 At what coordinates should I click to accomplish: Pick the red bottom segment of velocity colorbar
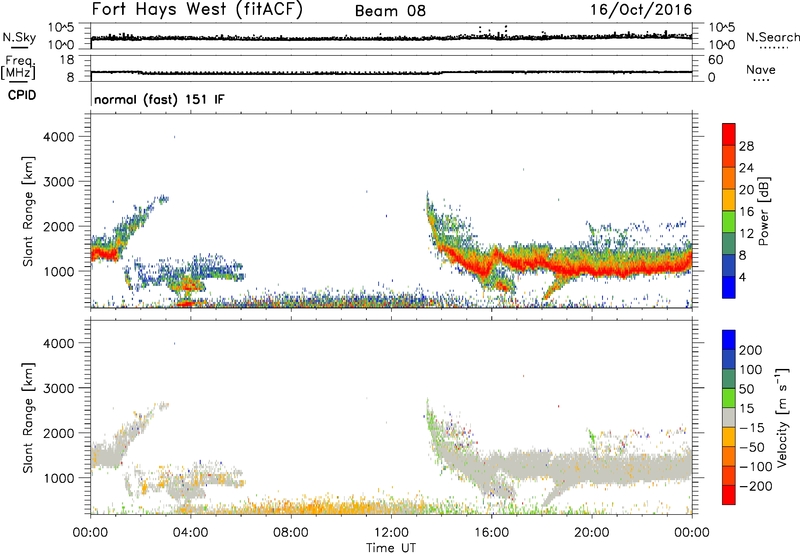pos(729,495)
